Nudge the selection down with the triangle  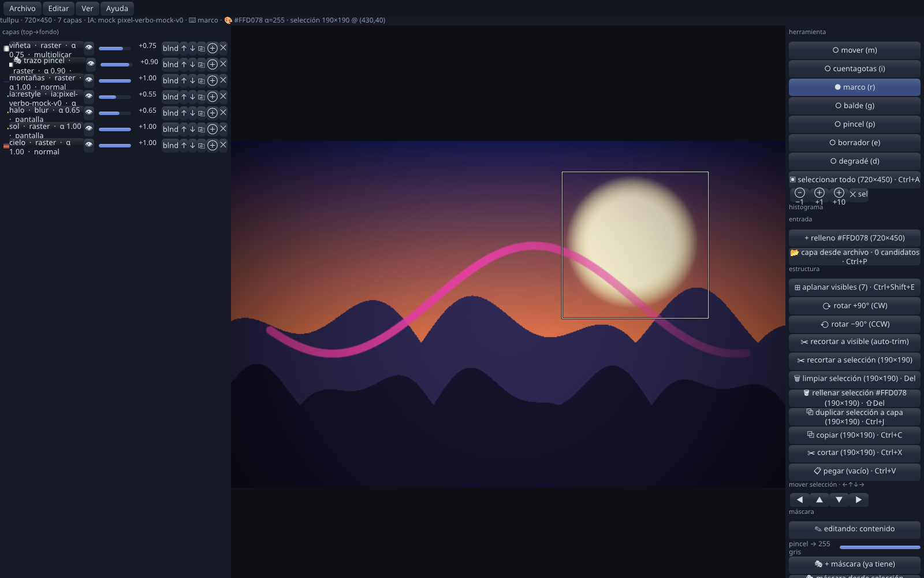839,499
